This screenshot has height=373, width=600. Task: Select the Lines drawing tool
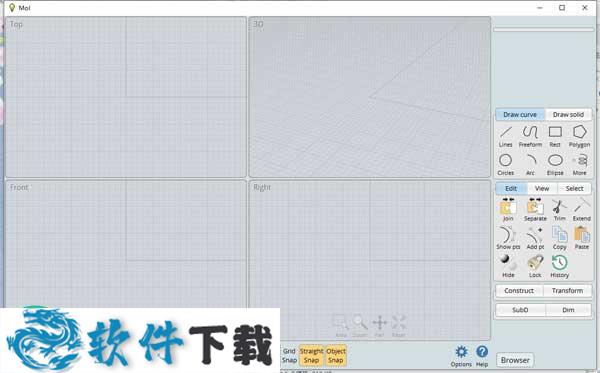tap(505, 137)
